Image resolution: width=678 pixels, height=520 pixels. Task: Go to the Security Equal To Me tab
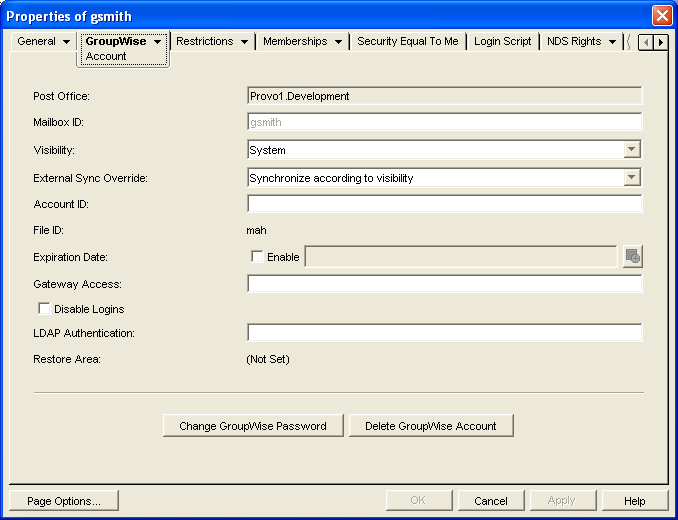point(408,41)
